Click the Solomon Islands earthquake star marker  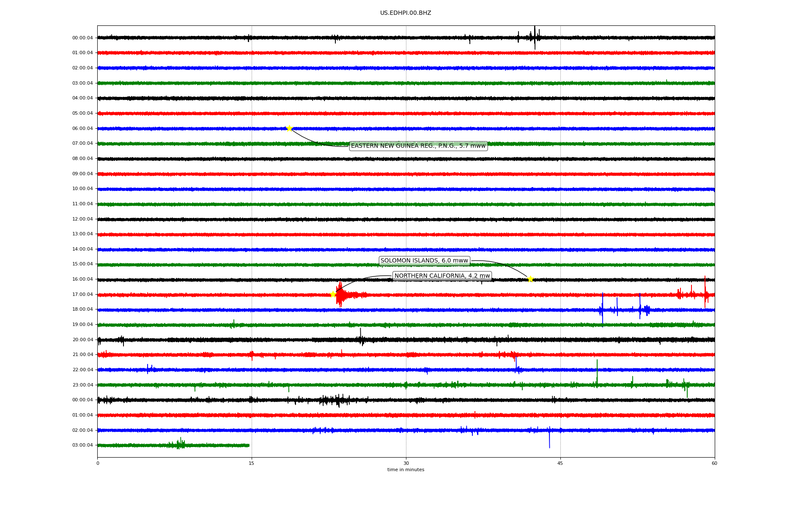pyautogui.click(x=530, y=279)
